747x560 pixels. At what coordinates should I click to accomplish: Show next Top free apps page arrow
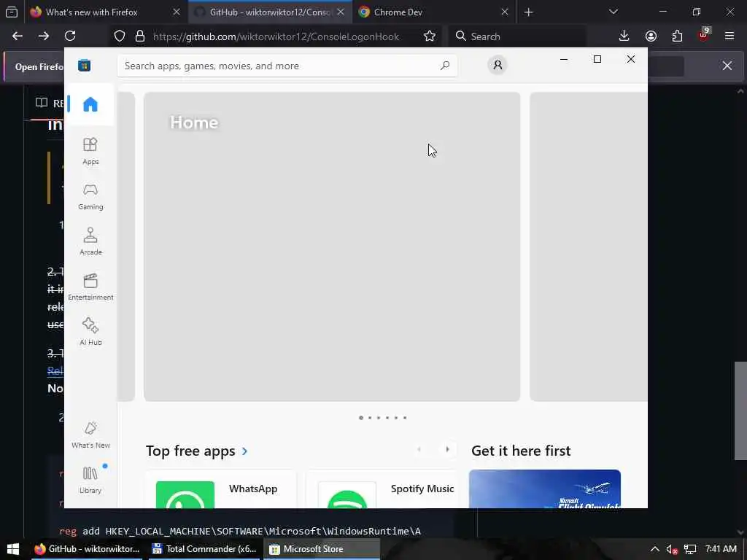tap(447, 449)
